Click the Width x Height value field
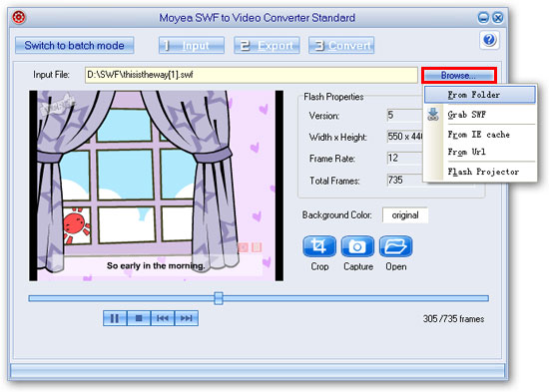The height and width of the screenshot is (392, 549). coord(404,137)
